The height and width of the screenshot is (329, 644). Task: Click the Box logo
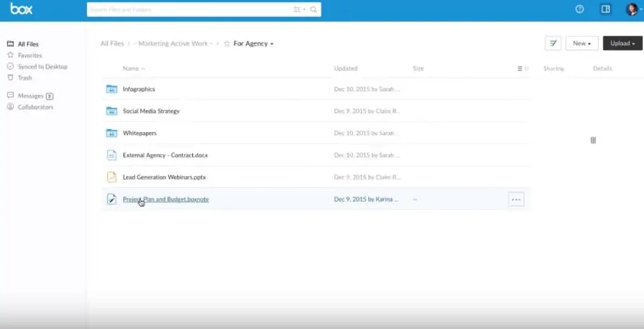21,8
